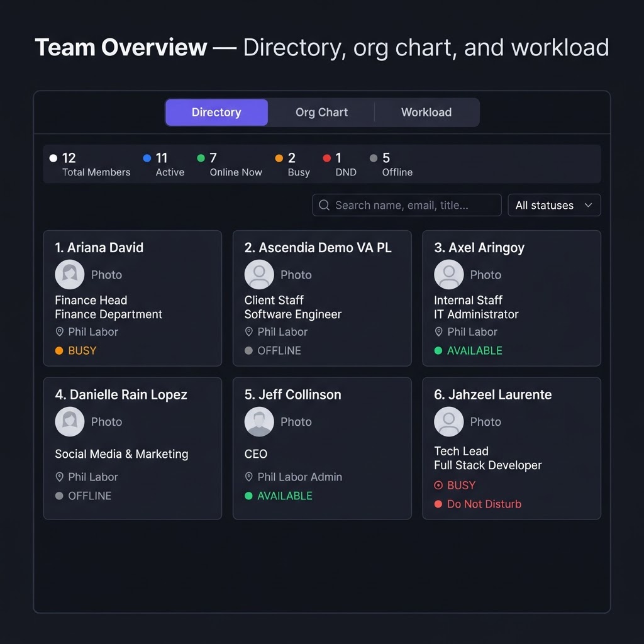Open the 1. Ariana David card title
Viewport: 644px width, 644px height.
pos(99,248)
